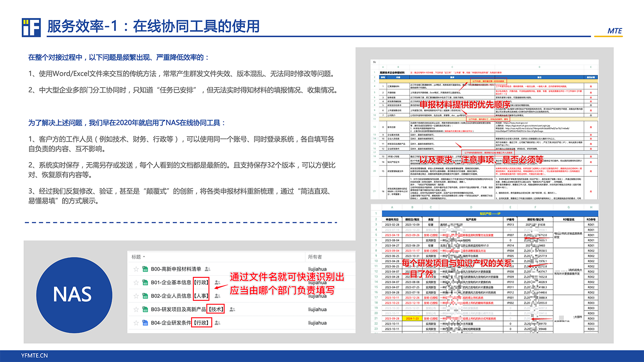Star the B00-高新申报材料清单 file
644x362 pixels.
click(136, 269)
